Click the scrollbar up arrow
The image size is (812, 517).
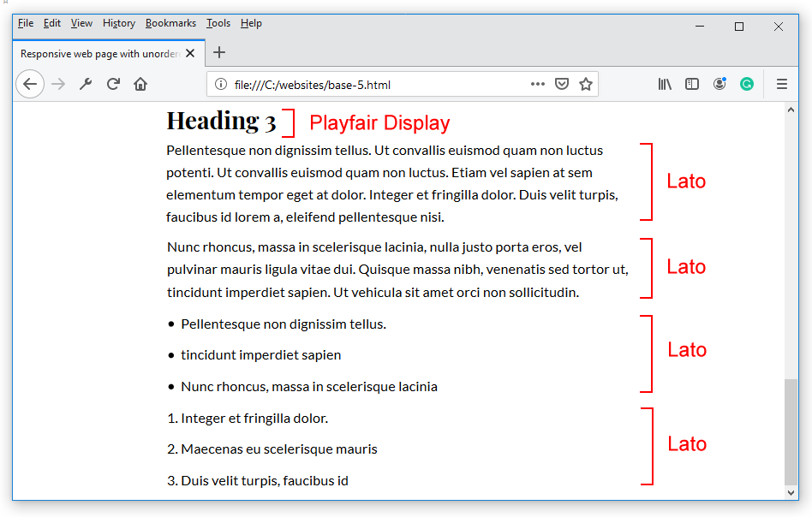(x=791, y=110)
